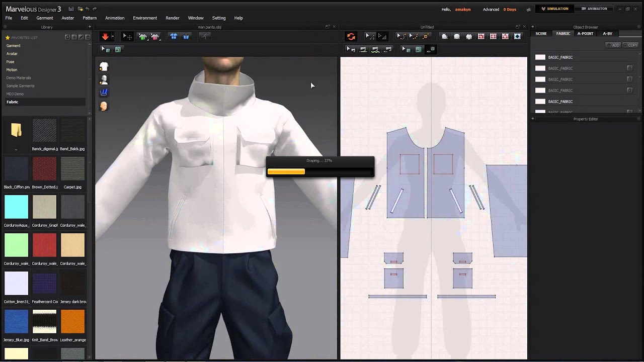The height and width of the screenshot is (362, 644).
Task: Click the username amakyn link
Action: [x=463, y=9]
